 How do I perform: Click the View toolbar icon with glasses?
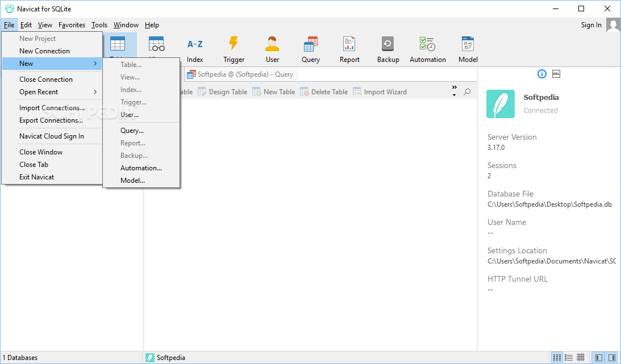pos(156,44)
